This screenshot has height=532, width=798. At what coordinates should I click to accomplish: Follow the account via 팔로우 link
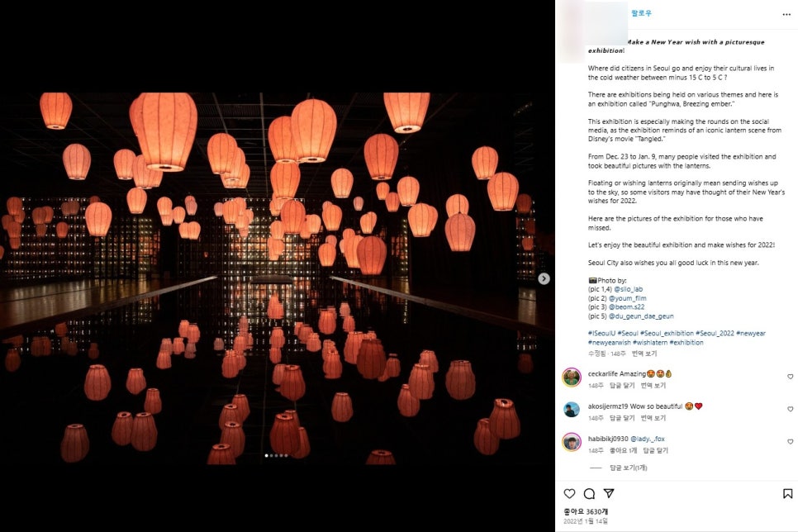pyautogui.click(x=641, y=13)
